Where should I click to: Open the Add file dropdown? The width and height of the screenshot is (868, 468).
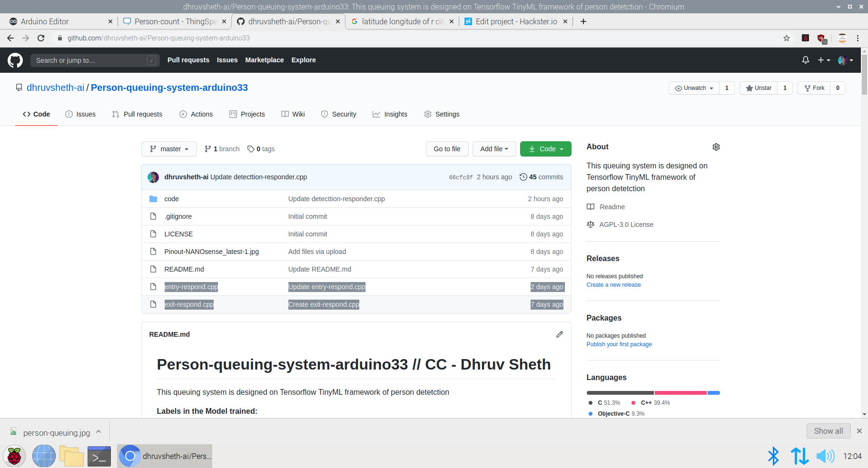[x=494, y=149]
